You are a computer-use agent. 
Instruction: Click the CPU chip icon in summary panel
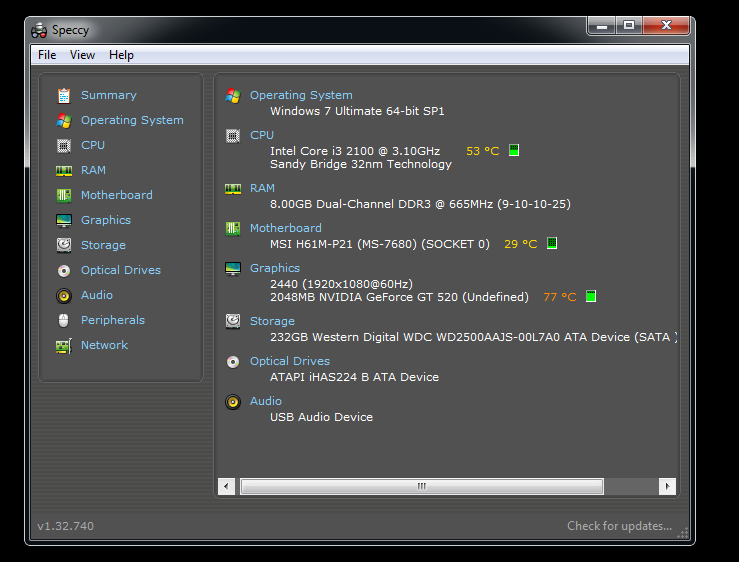(x=233, y=136)
